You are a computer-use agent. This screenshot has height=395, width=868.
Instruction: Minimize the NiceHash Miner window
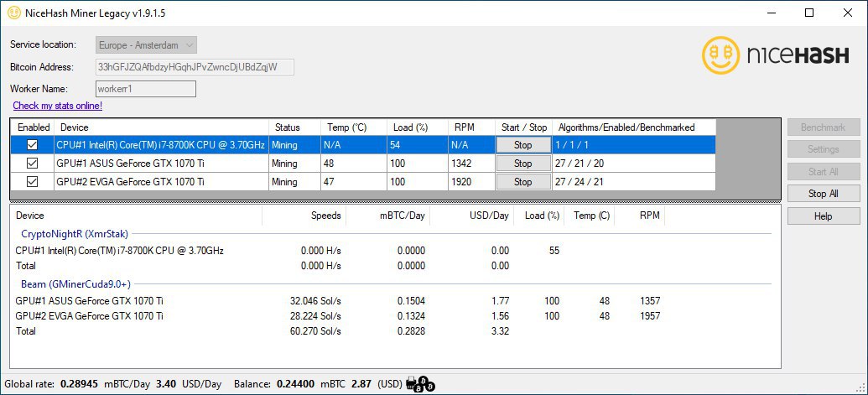pos(771,13)
